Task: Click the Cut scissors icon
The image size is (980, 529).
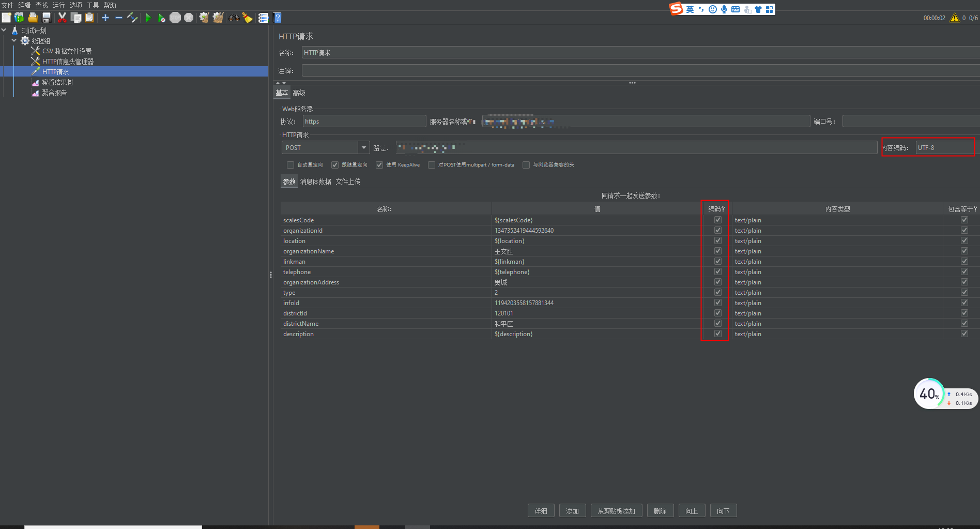Action: pyautogui.click(x=62, y=18)
